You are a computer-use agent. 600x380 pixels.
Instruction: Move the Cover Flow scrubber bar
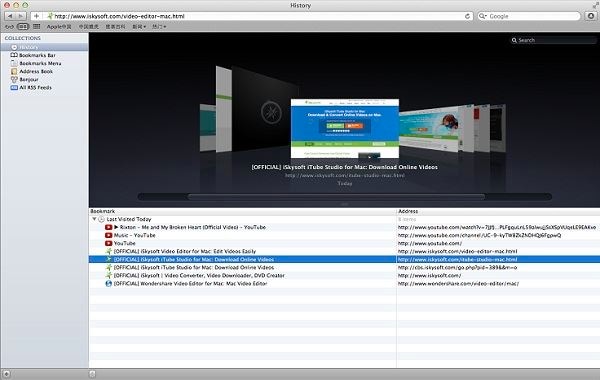pos(336,197)
